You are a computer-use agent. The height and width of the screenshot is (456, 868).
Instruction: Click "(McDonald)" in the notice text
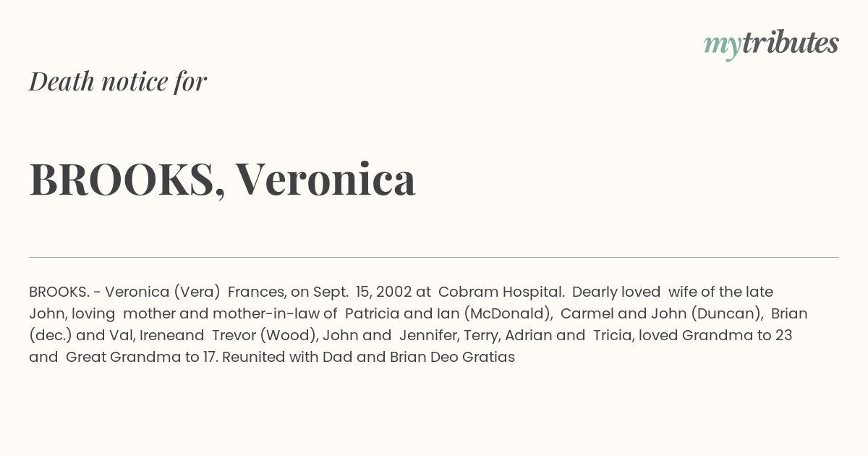click(509, 313)
